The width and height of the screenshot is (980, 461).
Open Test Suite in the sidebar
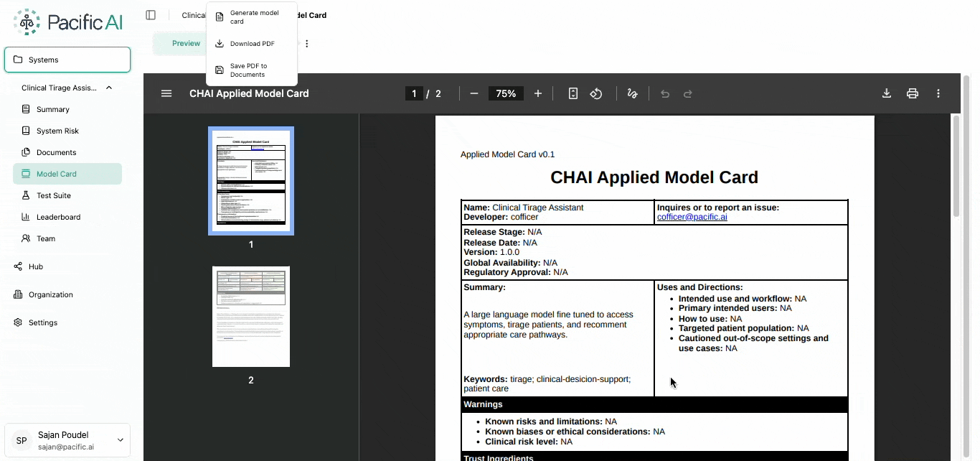[54, 195]
